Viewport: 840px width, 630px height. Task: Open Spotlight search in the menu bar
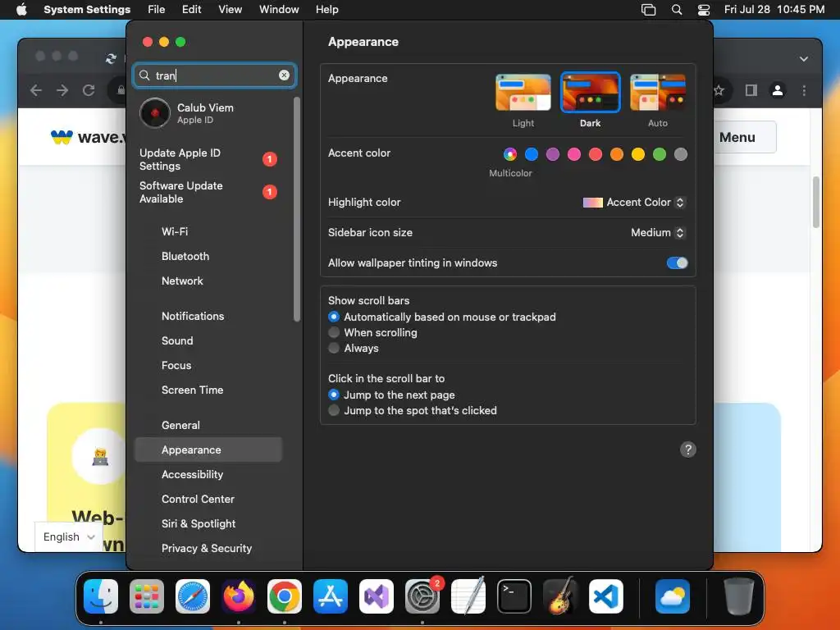click(677, 10)
